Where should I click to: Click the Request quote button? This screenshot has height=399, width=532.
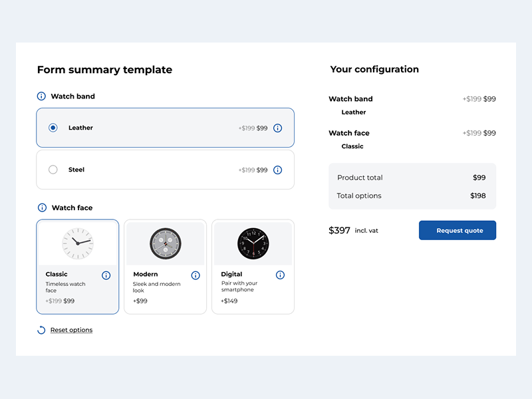click(x=457, y=230)
